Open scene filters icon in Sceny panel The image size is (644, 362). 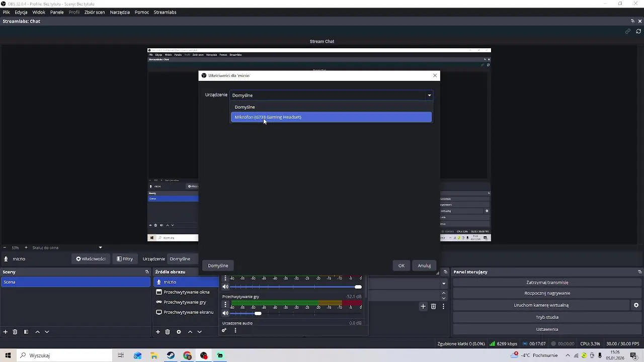coord(26,332)
